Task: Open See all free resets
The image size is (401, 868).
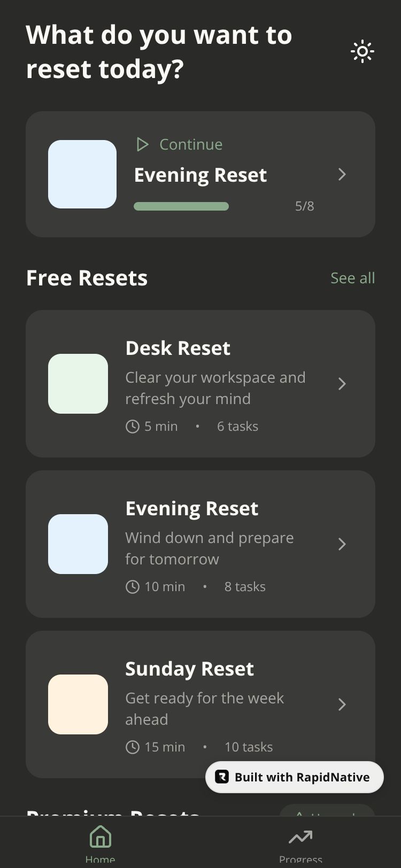Action: 352,278
